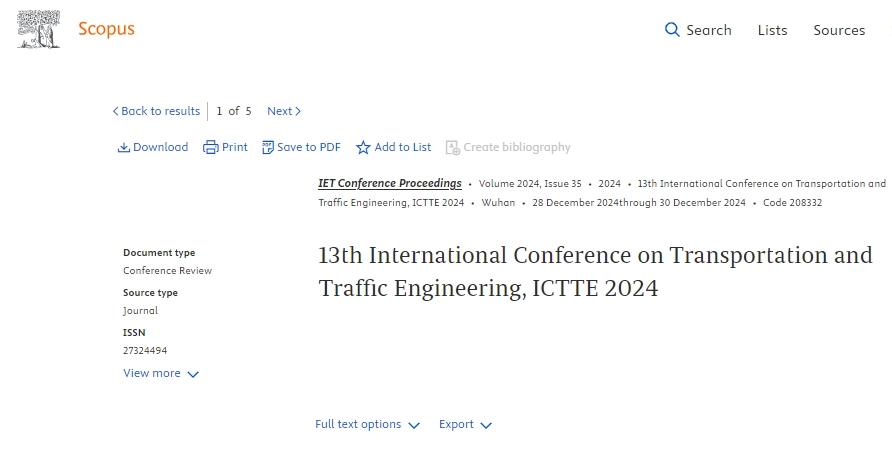
Task: Click the Create bibliography icon
Action: tap(452, 147)
